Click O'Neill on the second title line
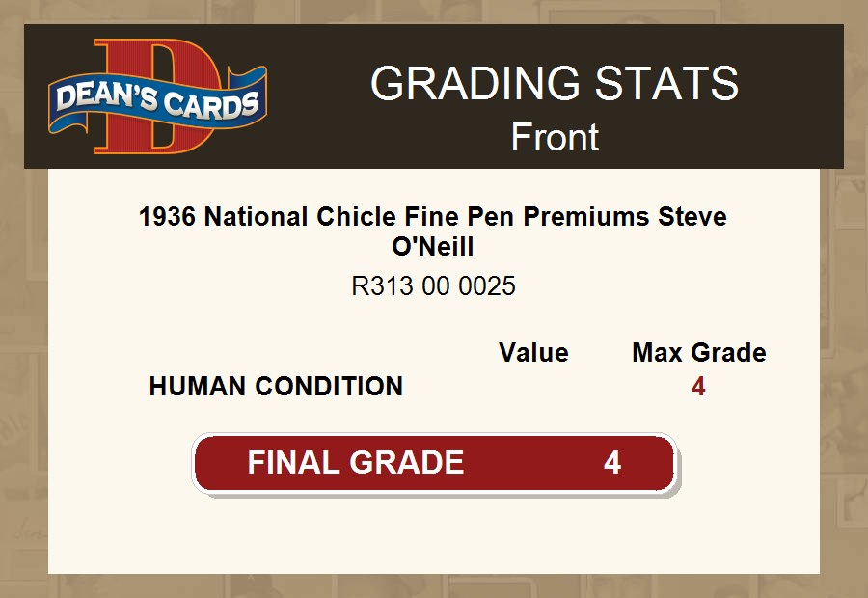868x598 pixels. [433, 246]
